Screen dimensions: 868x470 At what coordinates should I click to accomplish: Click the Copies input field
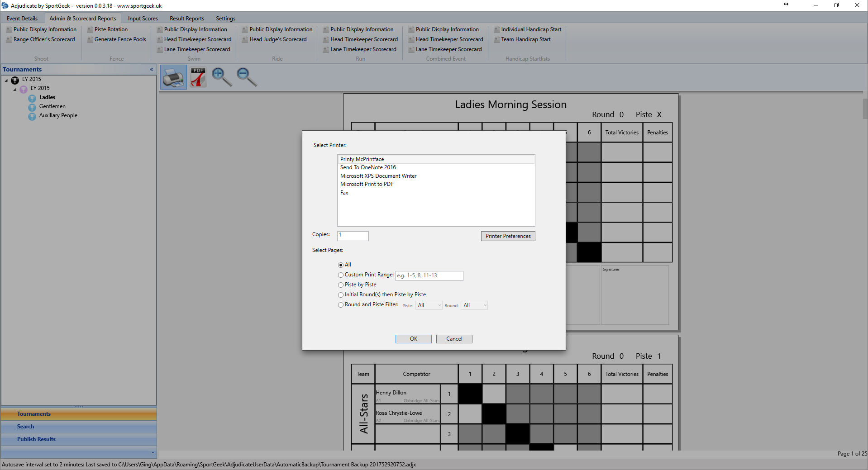click(353, 236)
